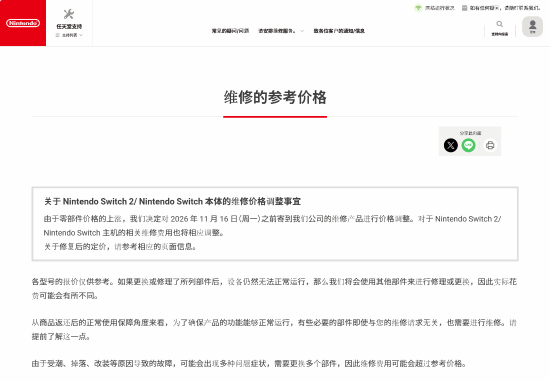Click the notice line 关于修复后的定价

tap(120, 247)
